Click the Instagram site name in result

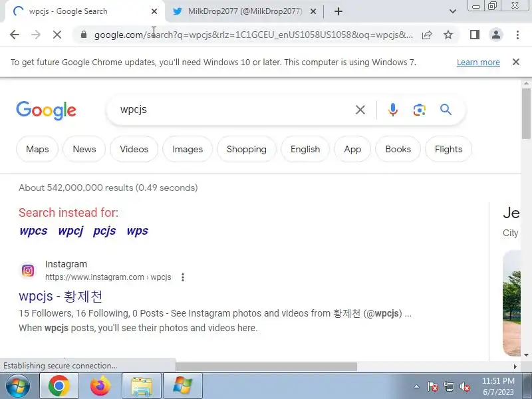(66, 264)
